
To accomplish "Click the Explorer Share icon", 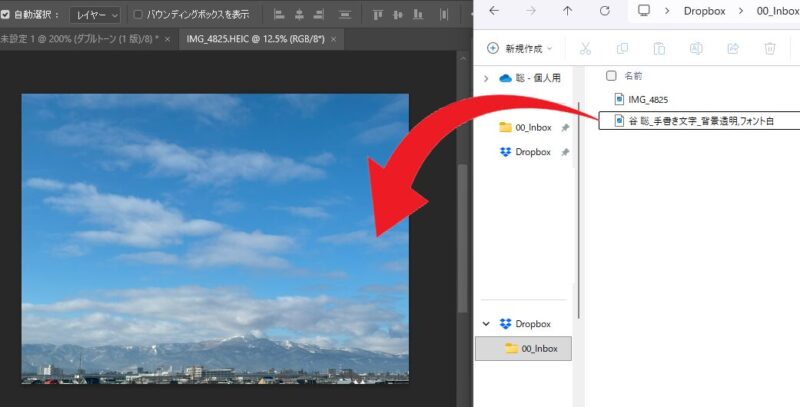I will [733, 48].
